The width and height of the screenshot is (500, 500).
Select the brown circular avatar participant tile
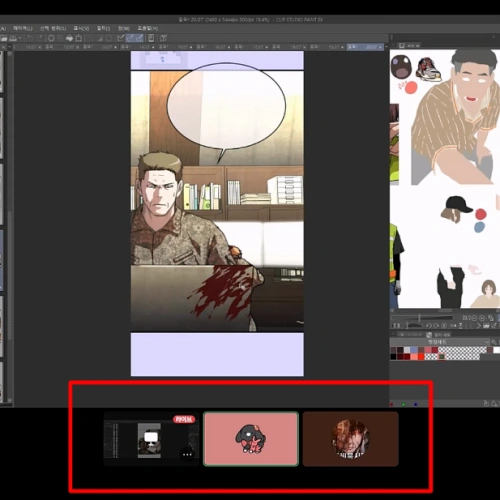click(x=351, y=439)
